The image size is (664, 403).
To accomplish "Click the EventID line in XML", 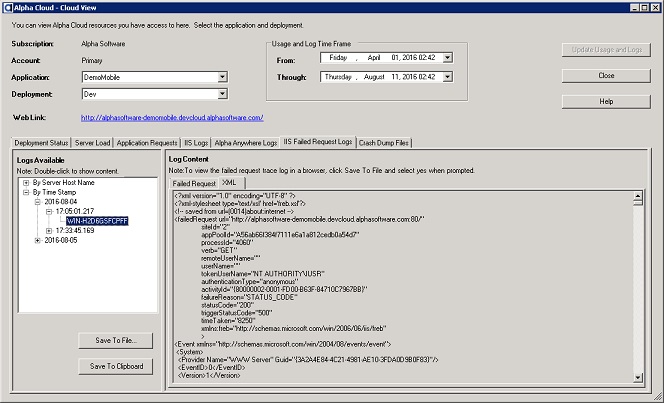I will (211, 367).
